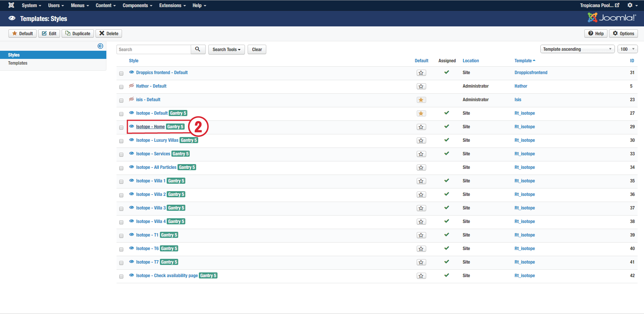The height and width of the screenshot is (314, 644).
Task: Click the Delete toolbar button
Action: click(x=109, y=33)
